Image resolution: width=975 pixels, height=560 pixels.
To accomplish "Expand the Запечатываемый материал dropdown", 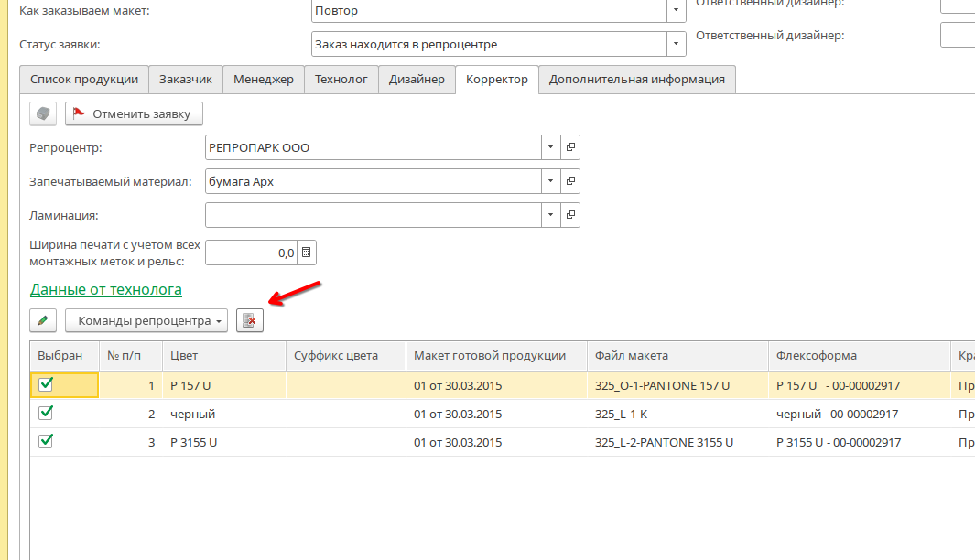I will click(550, 181).
